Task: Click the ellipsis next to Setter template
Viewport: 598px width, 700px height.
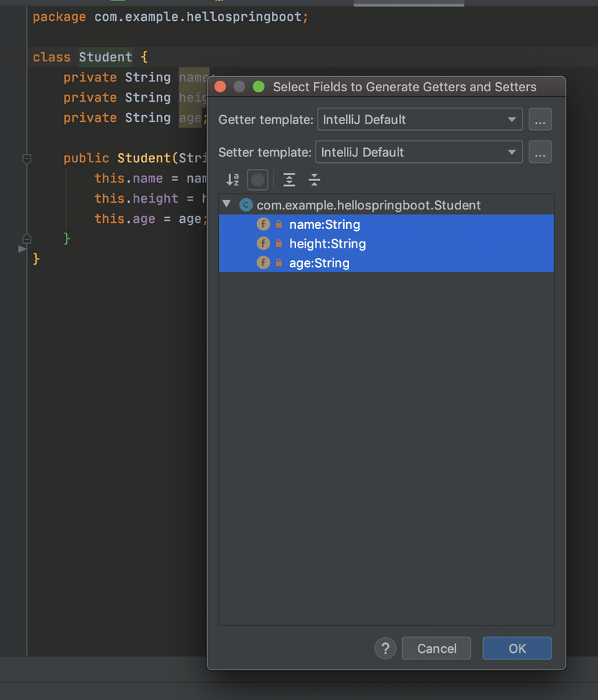Action: coord(540,152)
